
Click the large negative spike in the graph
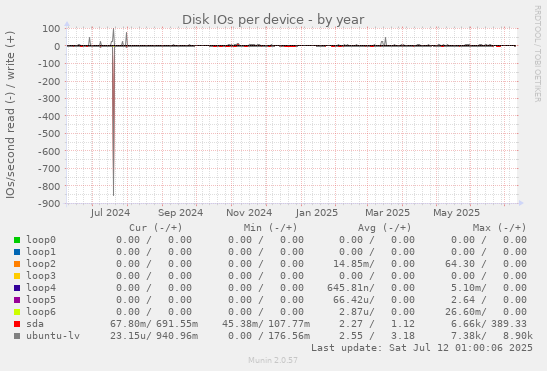[113, 120]
